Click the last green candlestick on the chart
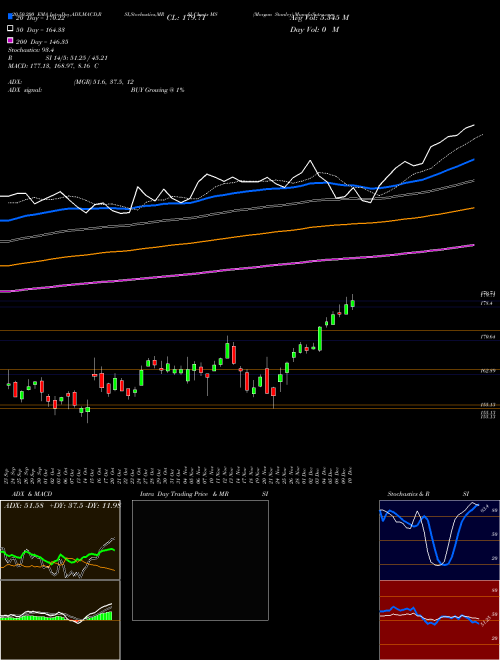Image resolution: width=500 pixels, height=660 pixels. pyautogui.click(x=353, y=303)
